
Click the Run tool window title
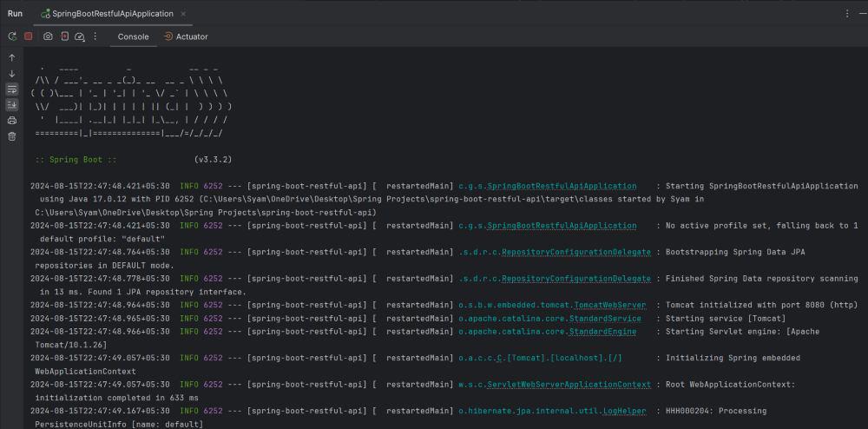pos(15,13)
